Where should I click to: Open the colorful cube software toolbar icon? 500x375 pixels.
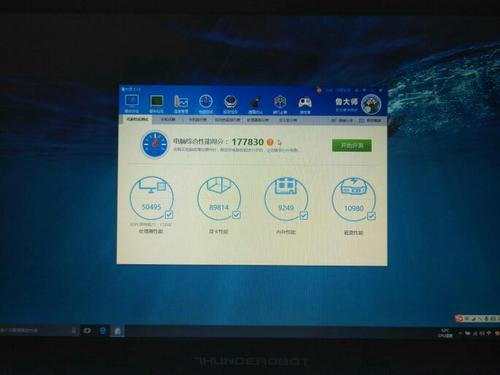tap(280, 105)
